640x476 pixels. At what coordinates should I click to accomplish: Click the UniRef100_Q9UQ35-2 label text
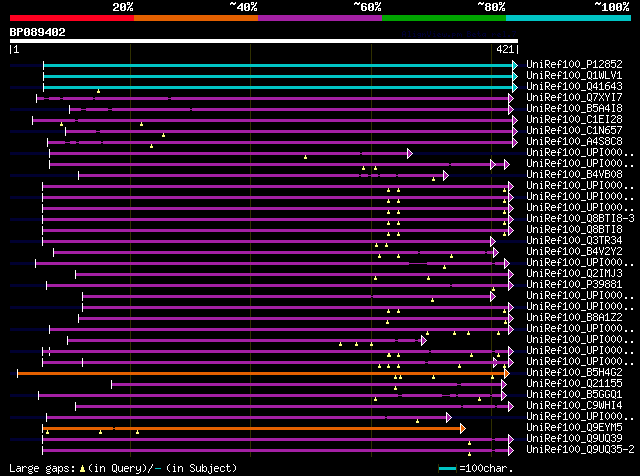(580, 450)
